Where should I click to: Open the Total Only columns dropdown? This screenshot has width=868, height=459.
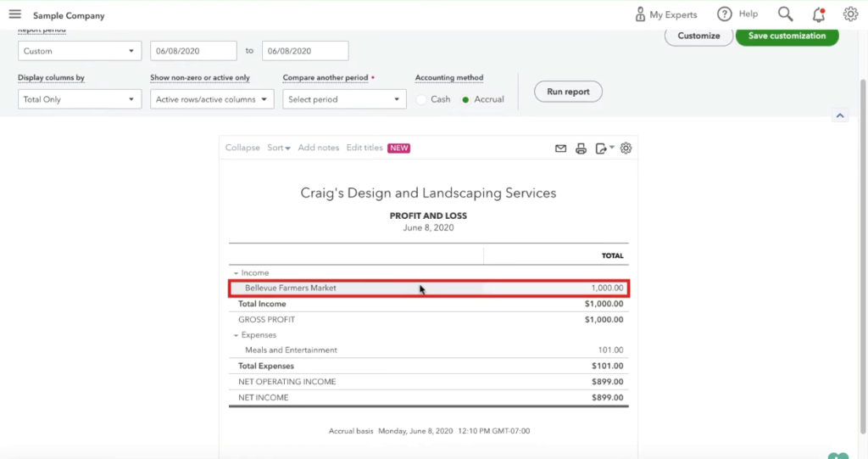pyautogui.click(x=79, y=99)
